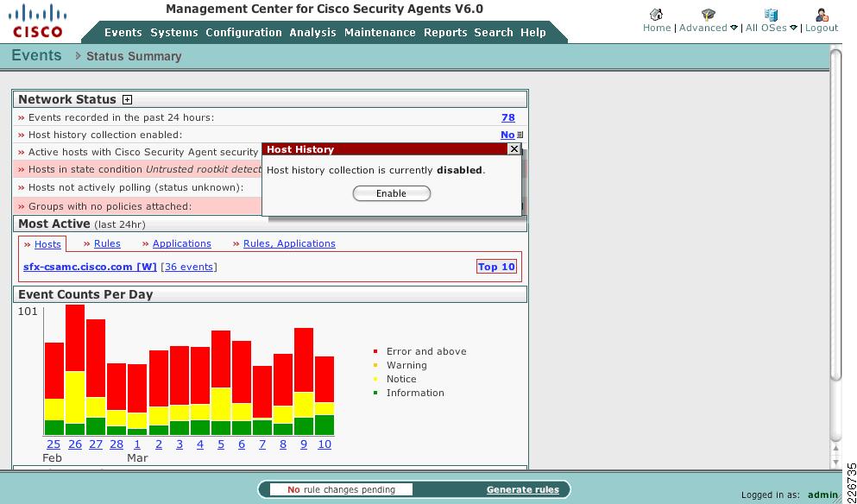Click the 'No rule changes pending' status text
The image size is (857, 504).
point(341,490)
